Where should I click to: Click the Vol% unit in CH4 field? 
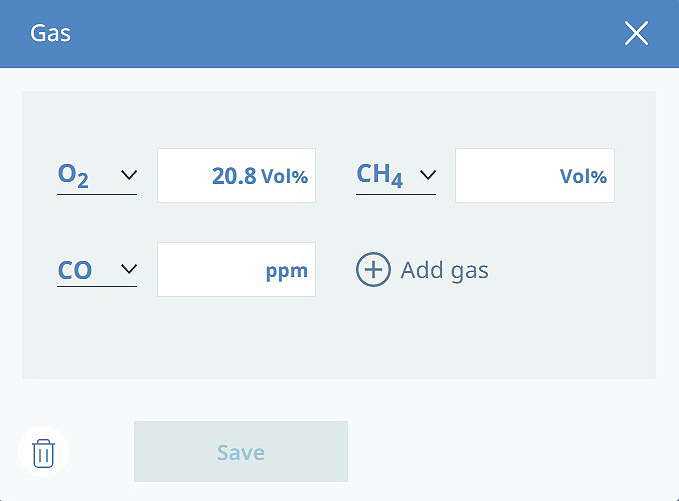[583, 176]
